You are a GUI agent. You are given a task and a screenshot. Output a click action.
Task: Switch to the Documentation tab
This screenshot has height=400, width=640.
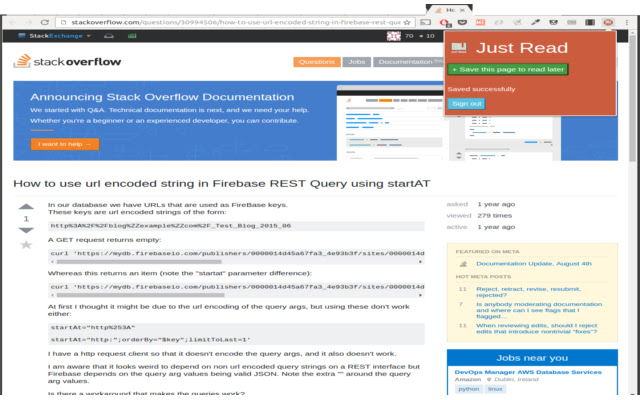coord(408,62)
